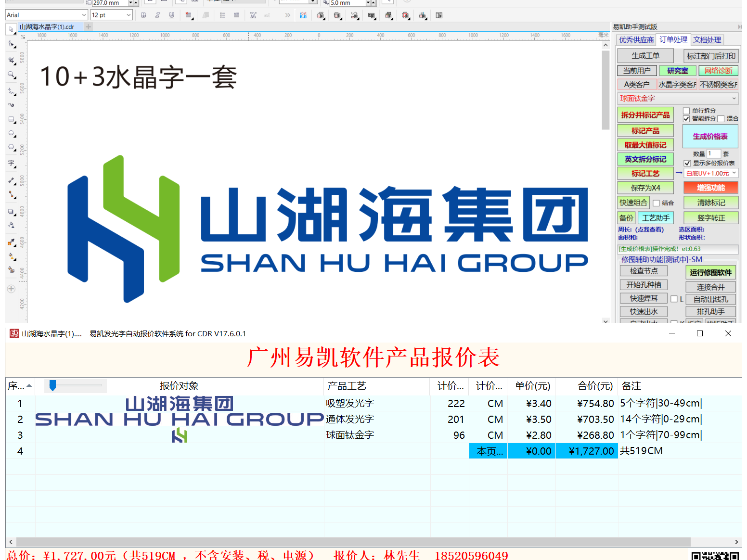Click the blue 6.0 macro icon
Screen dimensions: 747x560
click(x=303, y=15)
